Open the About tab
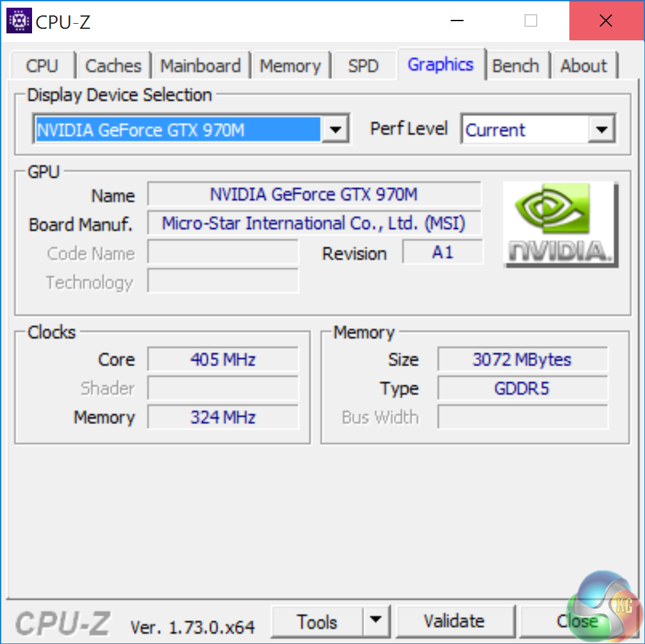Image resolution: width=645 pixels, height=644 pixels. [583, 66]
